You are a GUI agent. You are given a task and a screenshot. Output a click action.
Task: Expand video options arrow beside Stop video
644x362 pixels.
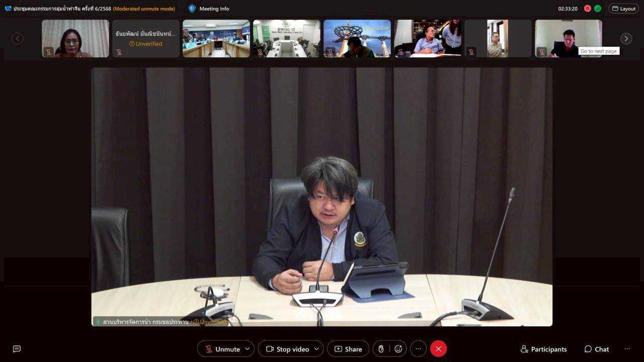[x=316, y=349]
